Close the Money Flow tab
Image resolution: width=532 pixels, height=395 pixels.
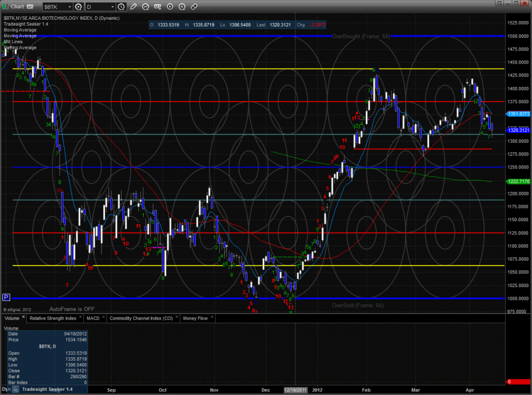213,318
